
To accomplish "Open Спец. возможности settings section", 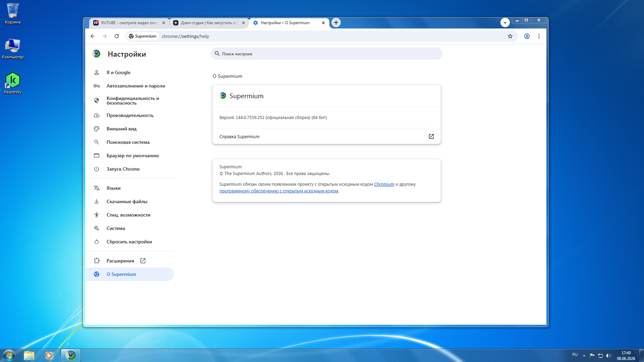I will tap(130, 215).
